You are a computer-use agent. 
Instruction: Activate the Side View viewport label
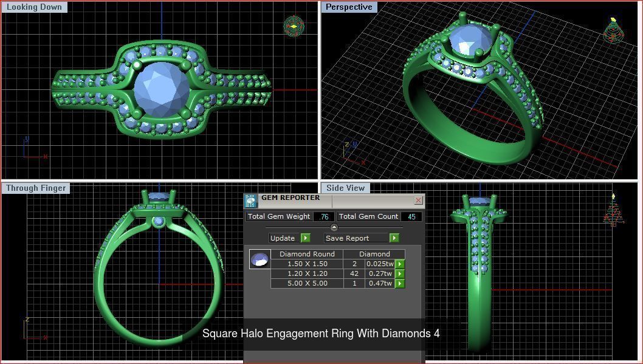tap(345, 188)
